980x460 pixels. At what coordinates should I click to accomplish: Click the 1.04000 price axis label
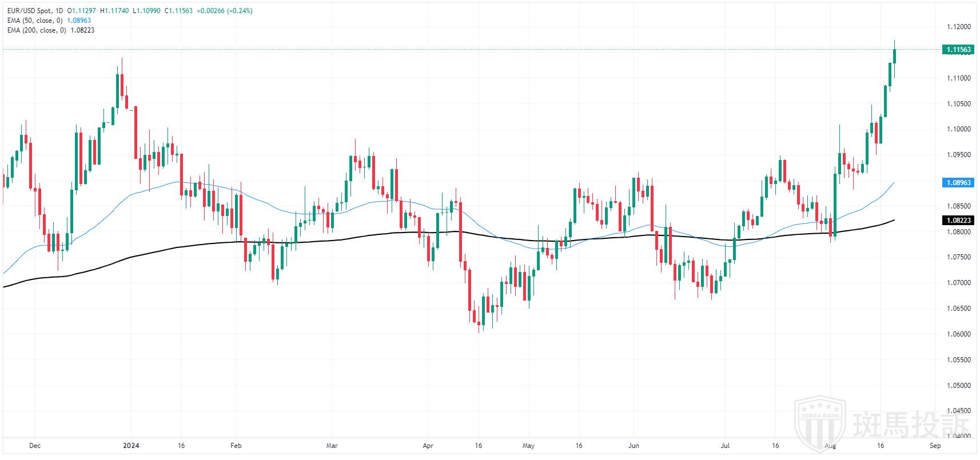click(957, 436)
